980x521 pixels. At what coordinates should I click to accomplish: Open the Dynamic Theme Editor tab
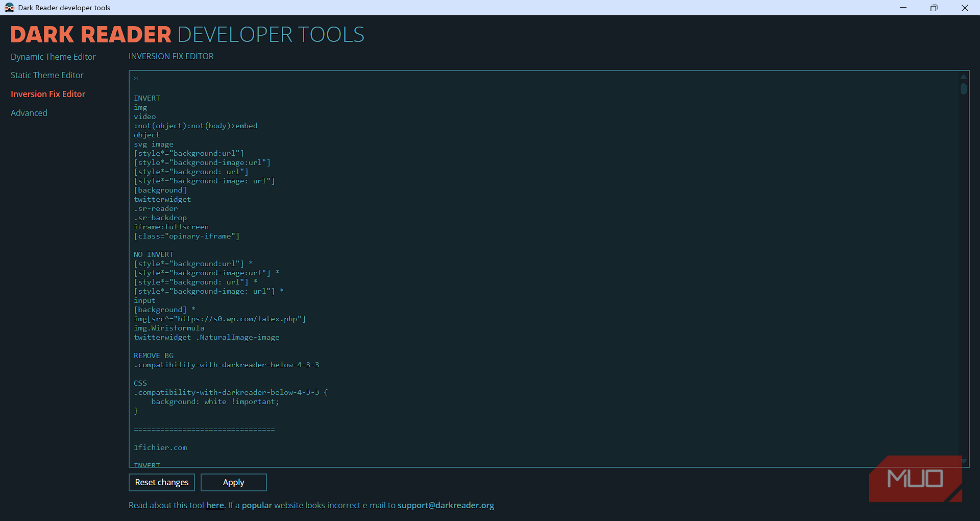(x=53, y=57)
